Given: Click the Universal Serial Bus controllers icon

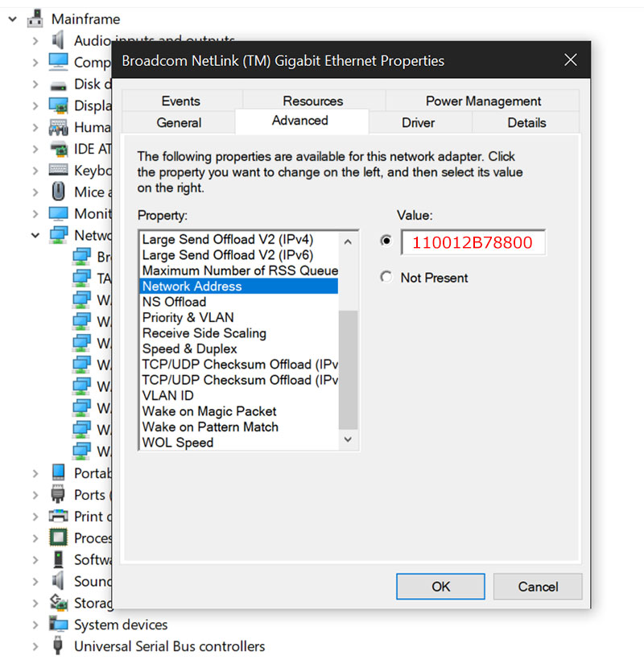Looking at the screenshot, I should click(58, 646).
